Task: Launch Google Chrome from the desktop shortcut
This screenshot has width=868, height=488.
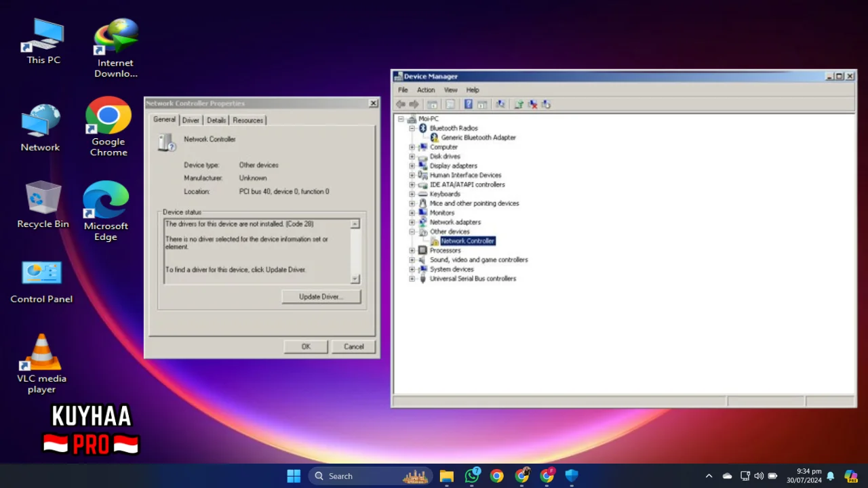Action: (x=108, y=127)
